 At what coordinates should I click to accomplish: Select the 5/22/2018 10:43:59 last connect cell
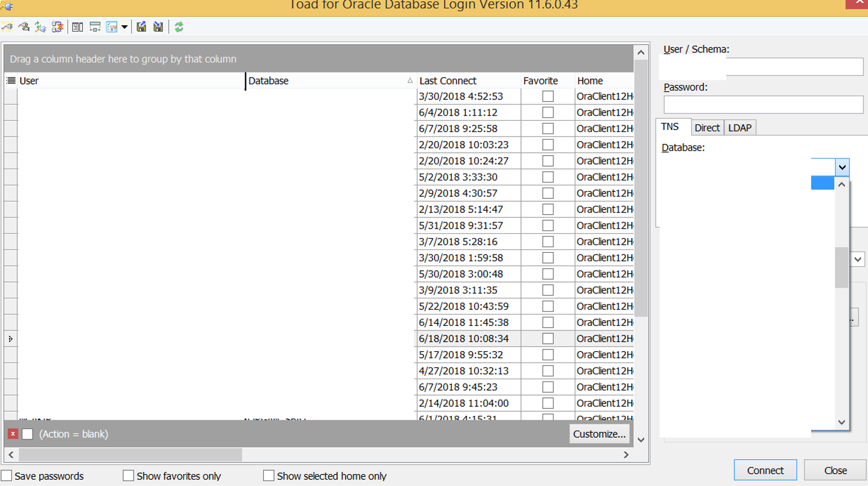[468, 306]
